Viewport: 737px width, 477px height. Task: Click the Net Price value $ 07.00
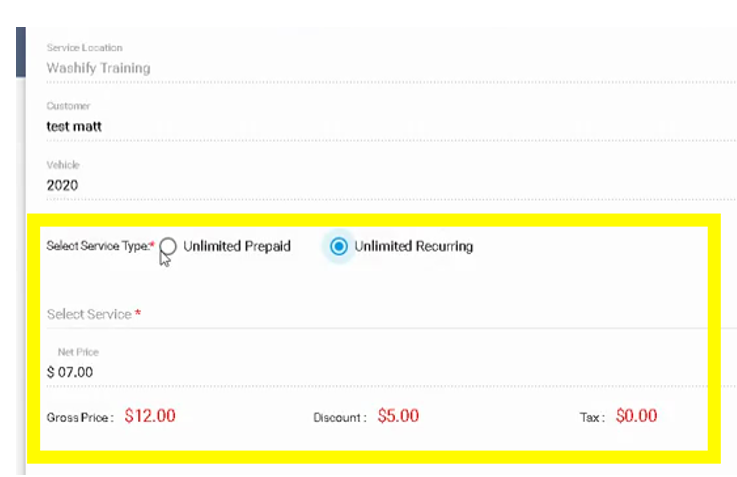pyautogui.click(x=69, y=372)
